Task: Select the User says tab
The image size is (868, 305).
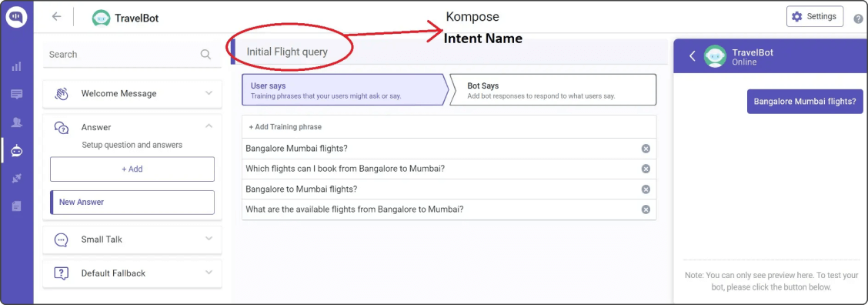Action: (x=344, y=90)
